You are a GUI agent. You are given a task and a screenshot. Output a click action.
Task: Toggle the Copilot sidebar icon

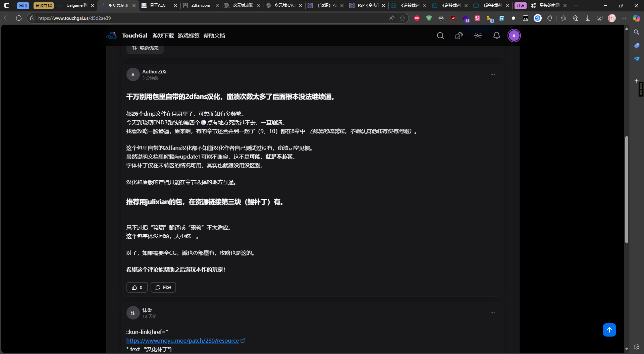(x=636, y=18)
